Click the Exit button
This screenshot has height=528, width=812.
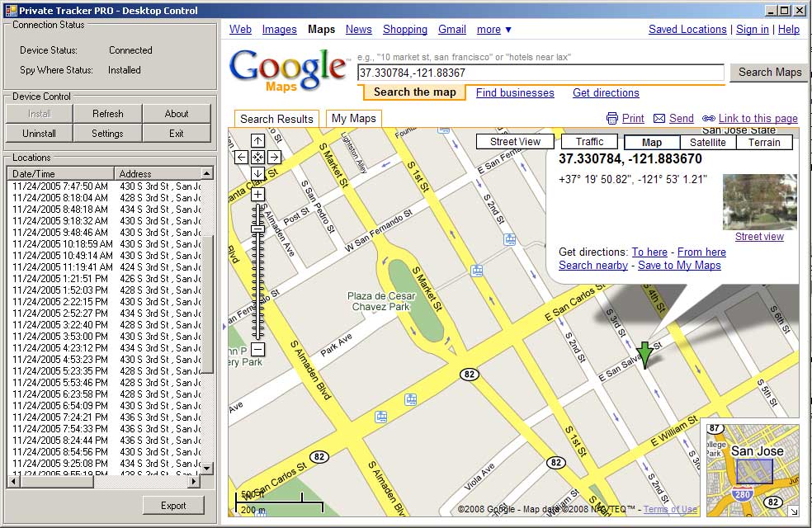[177, 133]
